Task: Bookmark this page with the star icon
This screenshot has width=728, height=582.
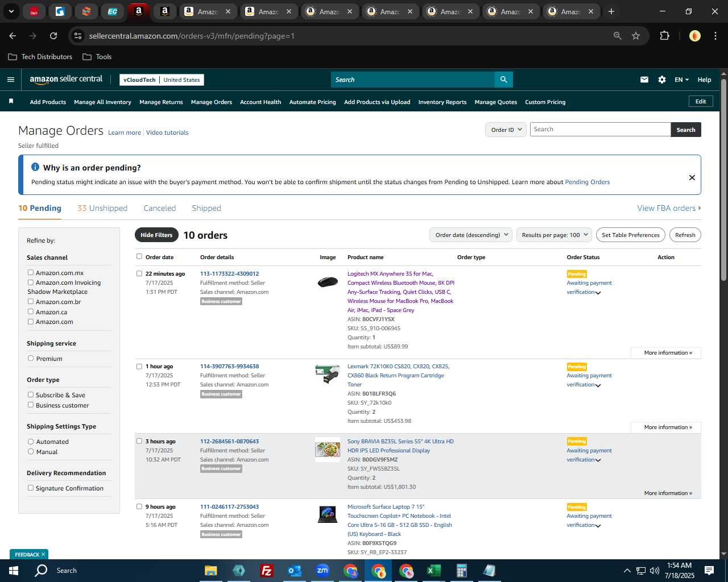Action: [636, 36]
